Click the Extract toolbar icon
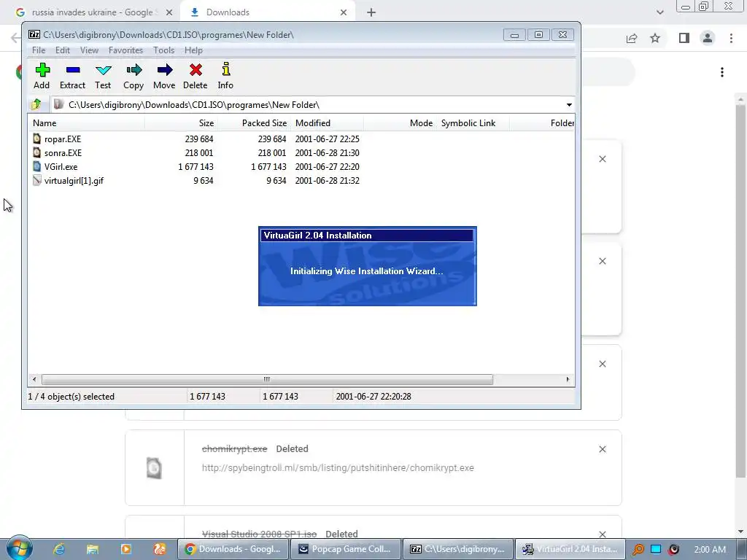The width and height of the screenshot is (747, 560). coord(72,71)
